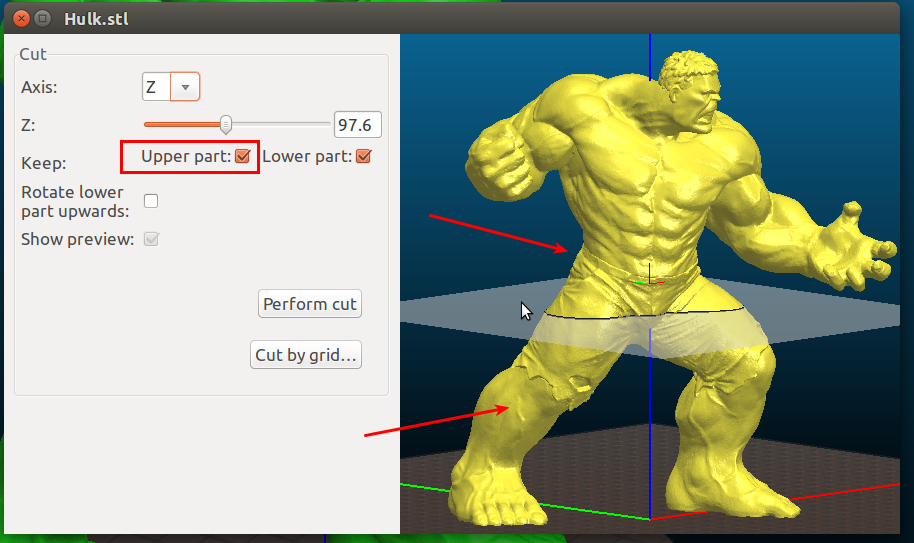This screenshot has height=543, width=914.
Task: Open the Cut by grid dialog button
Action: click(306, 355)
